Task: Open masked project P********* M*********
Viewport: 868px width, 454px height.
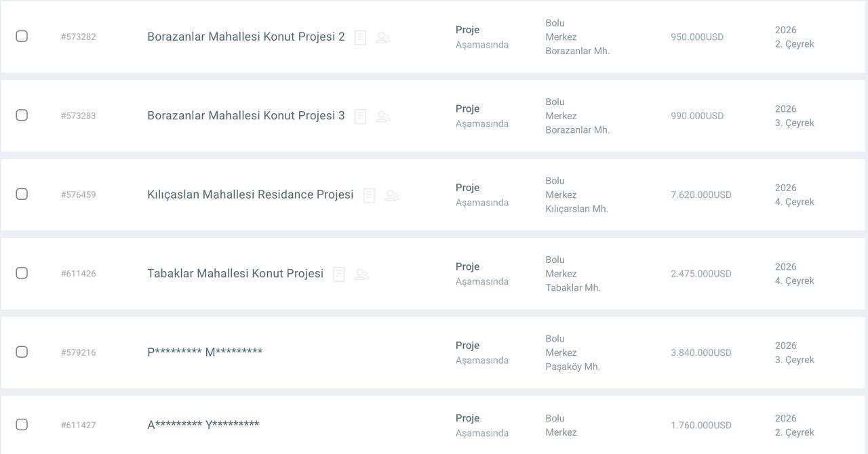Action: point(205,352)
